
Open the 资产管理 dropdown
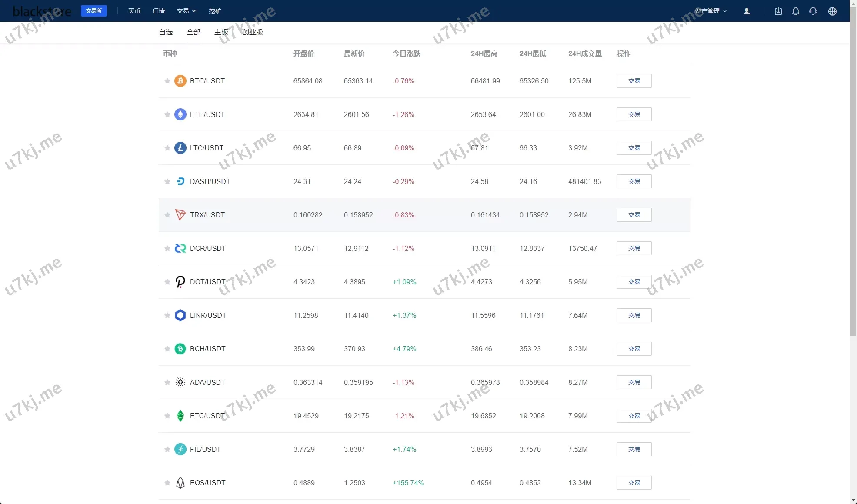[x=710, y=11]
